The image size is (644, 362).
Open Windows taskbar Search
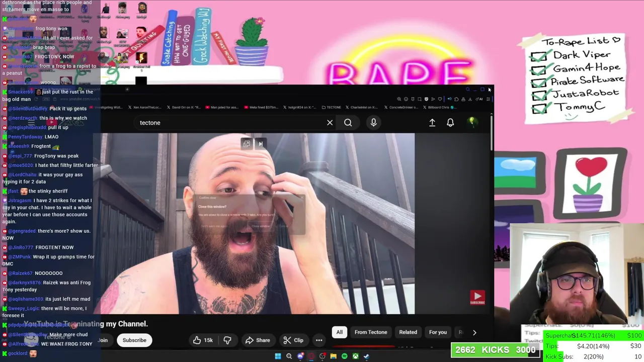[x=289, y=356]
